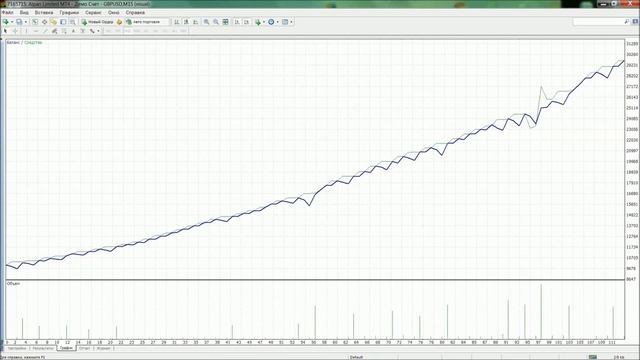Select the График tab

tap(66, 349)
